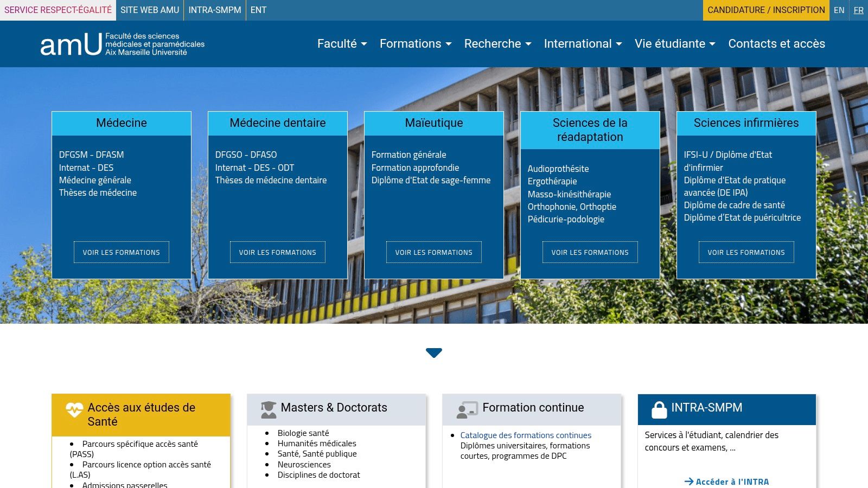Click Diplôme d'Etat de sage-femme text

click(x=431, y=180)
